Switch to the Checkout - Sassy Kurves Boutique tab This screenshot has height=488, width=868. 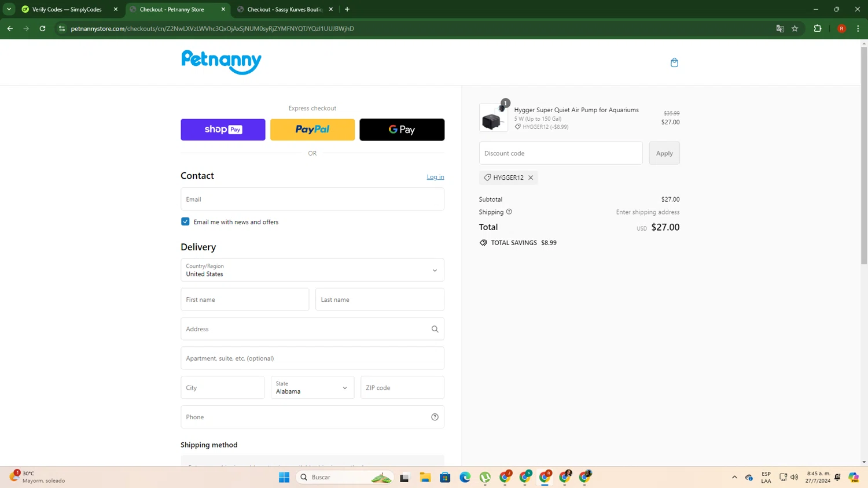(x=285, y=9)
